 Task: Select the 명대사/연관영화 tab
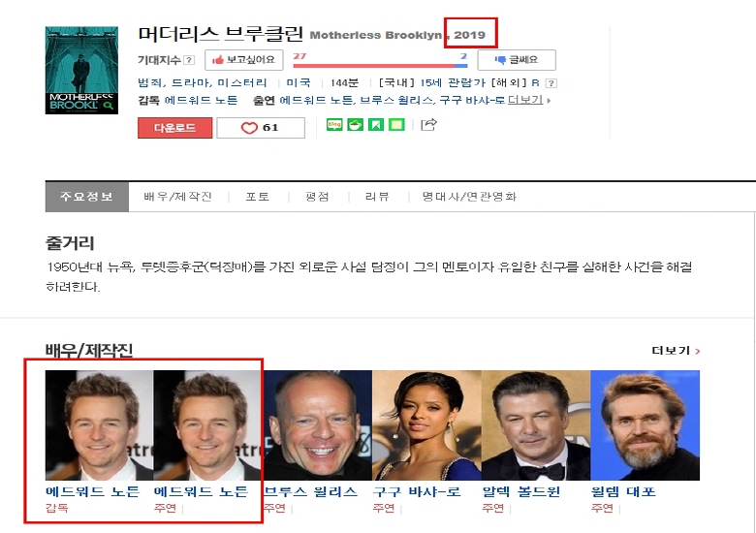[469, 197]
